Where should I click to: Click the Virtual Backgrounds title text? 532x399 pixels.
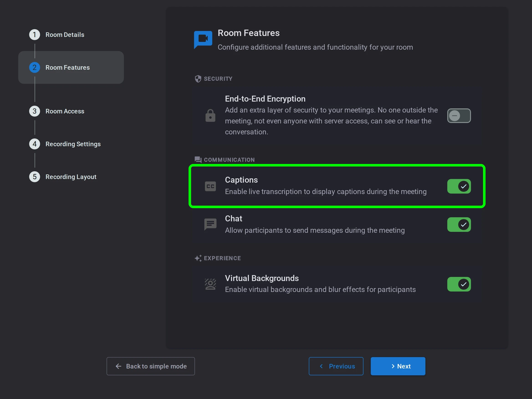[x=262, y=278]
